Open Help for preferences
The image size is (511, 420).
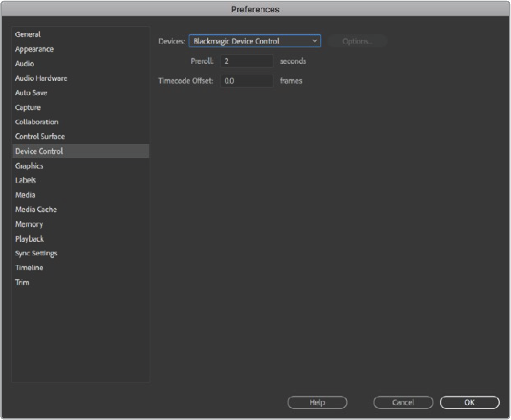point(317,402)
